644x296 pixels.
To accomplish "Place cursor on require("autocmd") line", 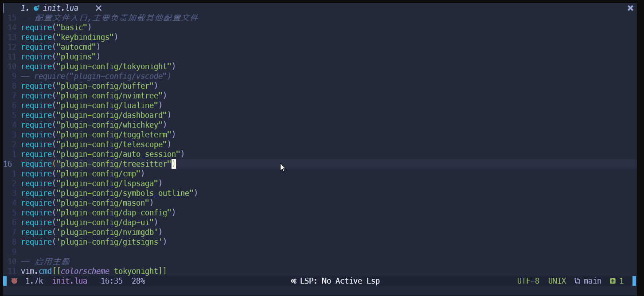I will tap(61, 47).
